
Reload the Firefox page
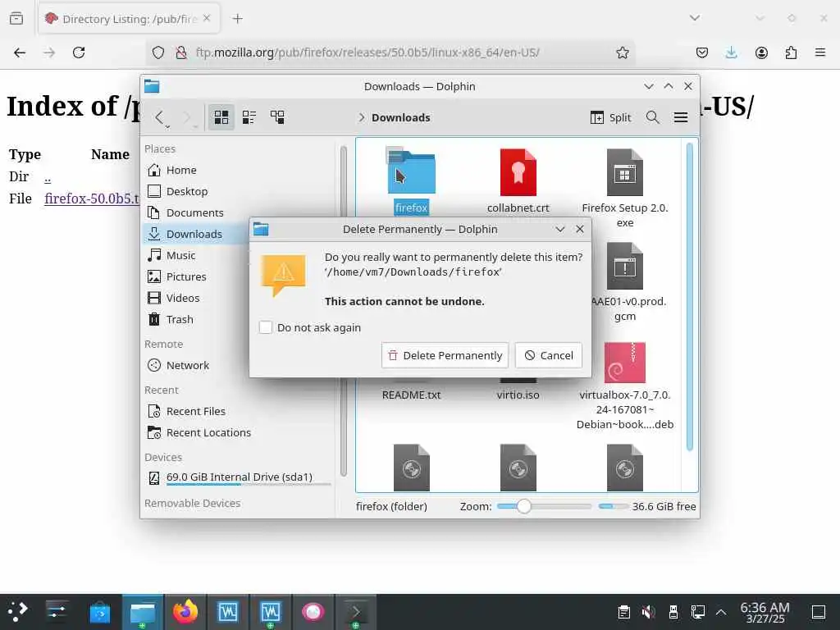pos(79,52)
